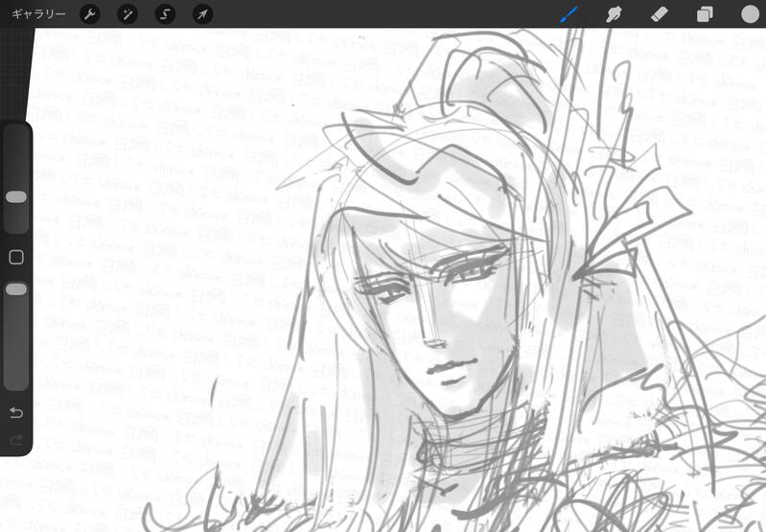Select the Selection S-ribbon tool
The height and width of the screenshot is (532, 766).
click(165, 14)
